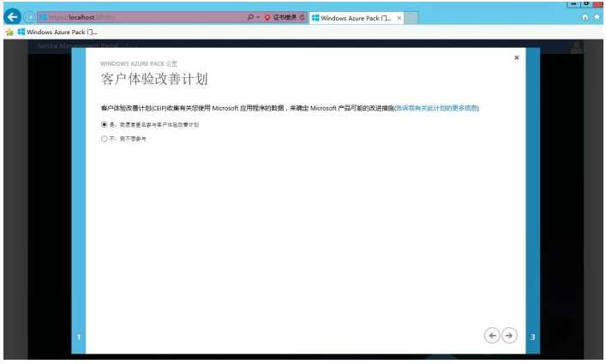Expand the address bar dropdown arrow
Viewport: 606px width, 364px height.
(x=258, y=18)
